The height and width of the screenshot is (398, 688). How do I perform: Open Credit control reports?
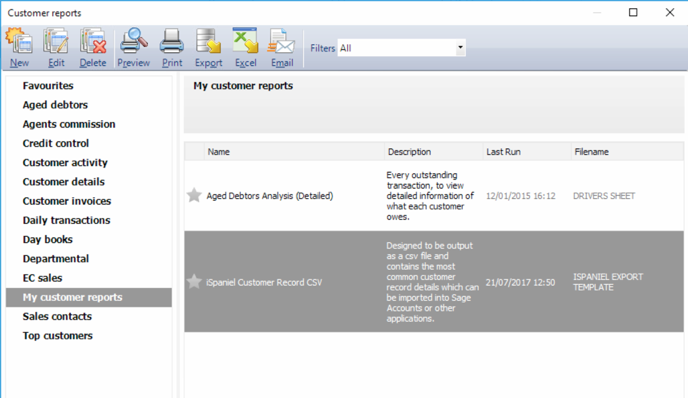click(56, 143)
